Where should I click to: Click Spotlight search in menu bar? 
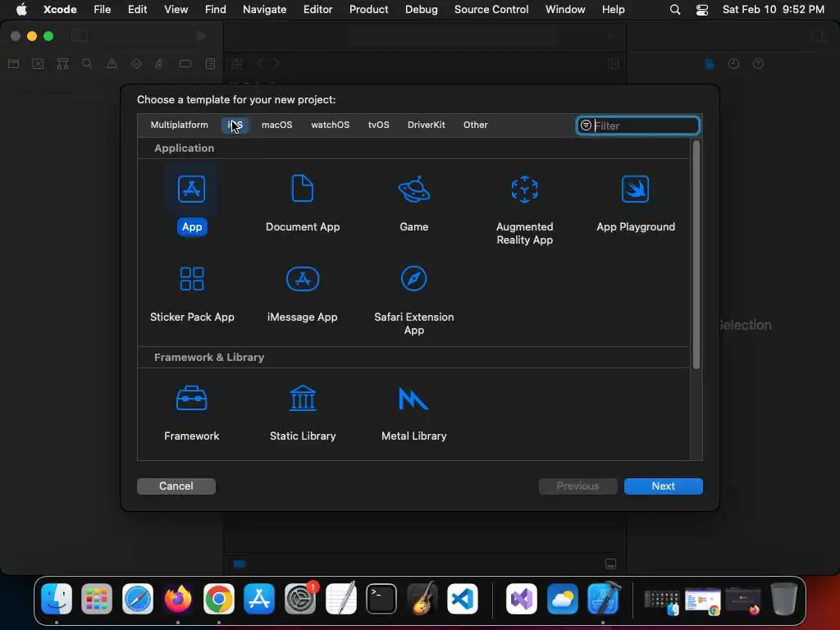(675, 10)
